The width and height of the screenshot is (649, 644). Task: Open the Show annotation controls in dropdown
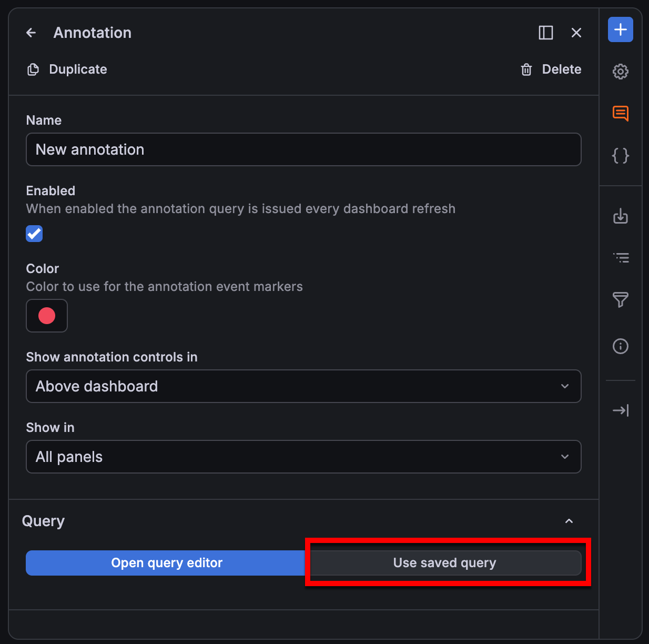click(303, 386)
